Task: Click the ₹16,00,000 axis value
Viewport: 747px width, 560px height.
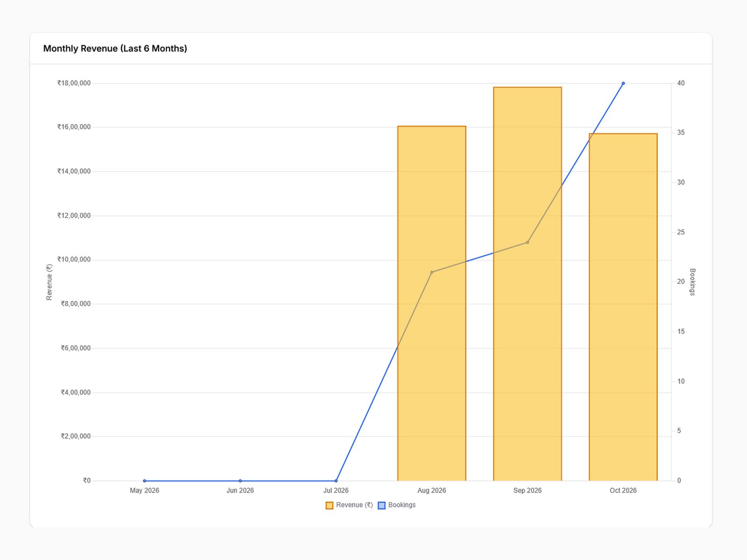Action: click(x=74, y=127)
